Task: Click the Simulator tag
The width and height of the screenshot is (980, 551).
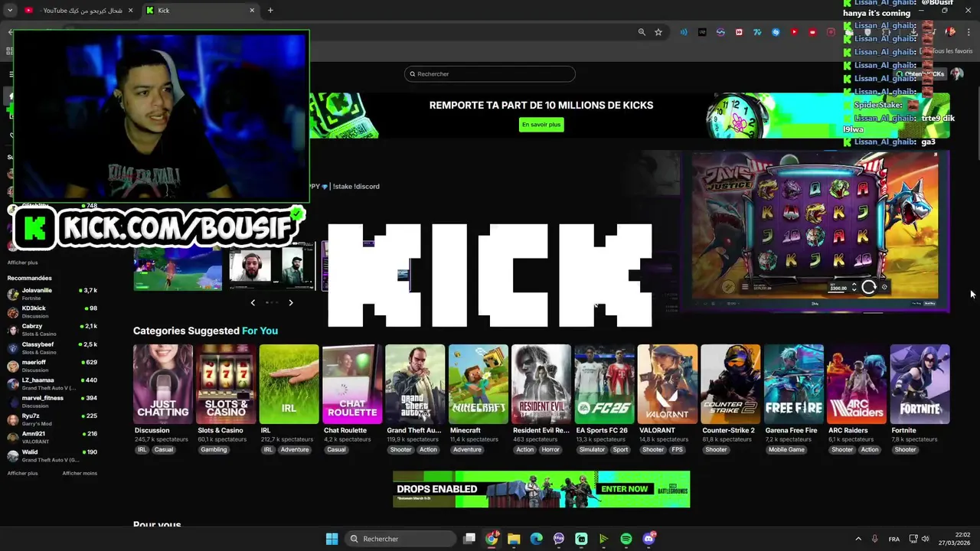Action: click(x=593, y=449)
